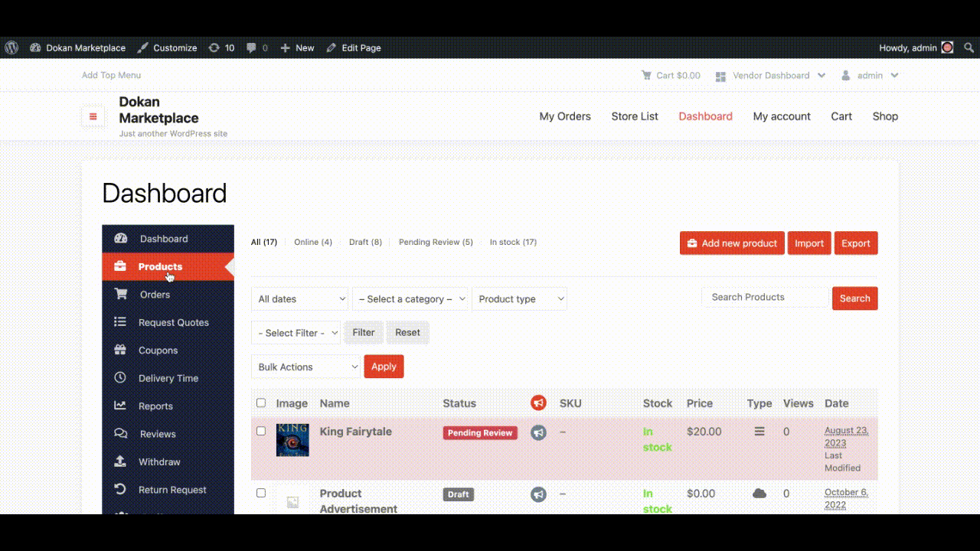Select the In stock (17) filter
This screenshot has height=551, width=980.
(x=513, y=242)
